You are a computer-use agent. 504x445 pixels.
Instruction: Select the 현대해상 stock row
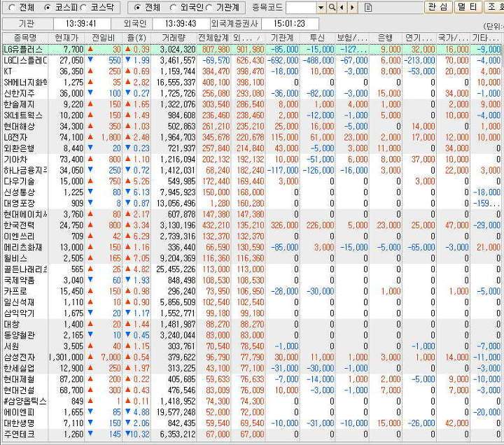pyautogui.click(x=252, y=126)
